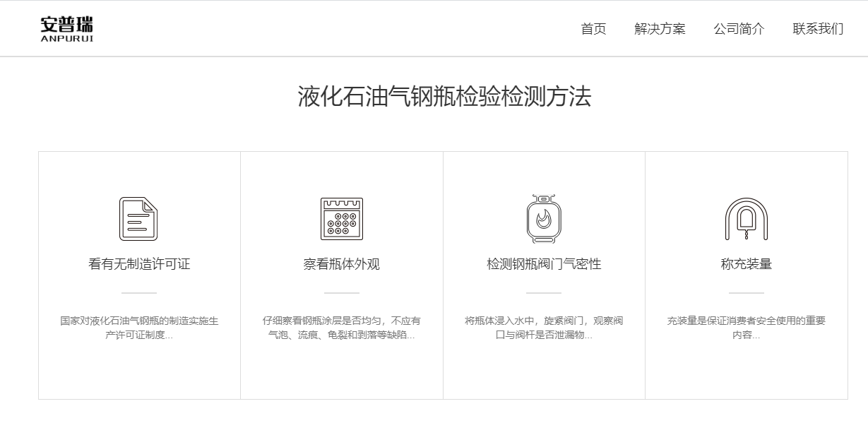The width and height of the screenshot is (868, 423).
Task: Click description starting with 国家对液化石油气钢瓶
Action: point(139,328)
